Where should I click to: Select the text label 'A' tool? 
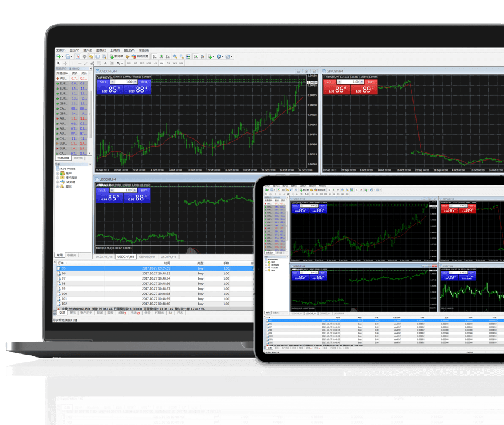pyautogui.click(x=106, y=63)
